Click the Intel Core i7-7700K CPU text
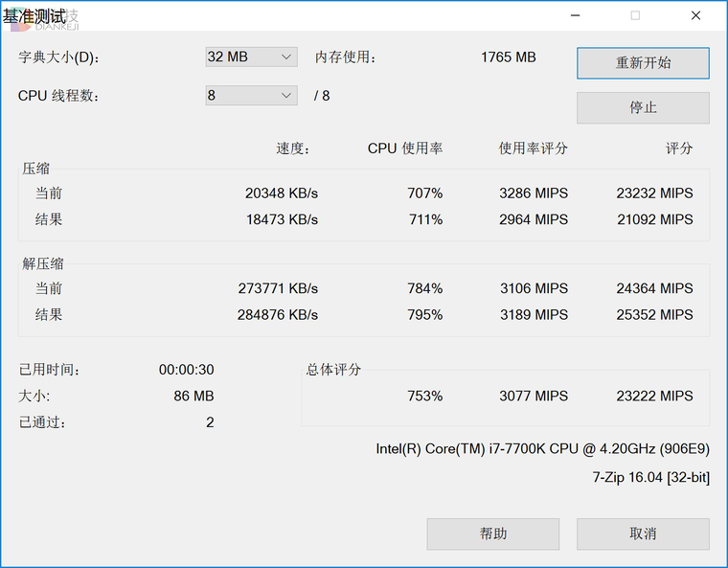 coord(542,449)
